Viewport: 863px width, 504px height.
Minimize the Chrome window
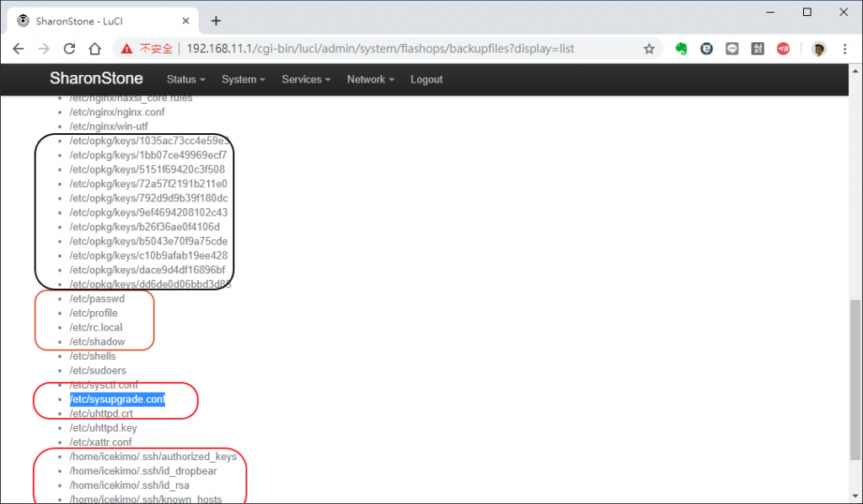pyautogui.click(x=770, y=12)
